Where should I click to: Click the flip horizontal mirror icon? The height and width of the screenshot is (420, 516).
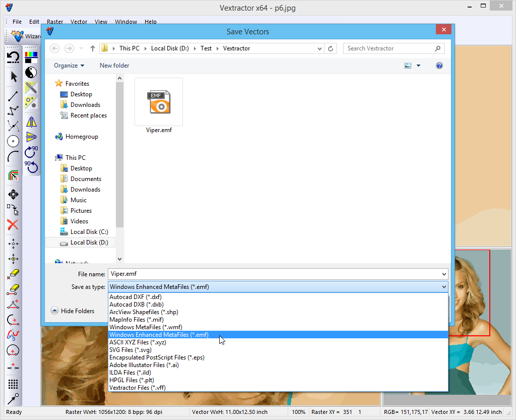pos(31,122)
